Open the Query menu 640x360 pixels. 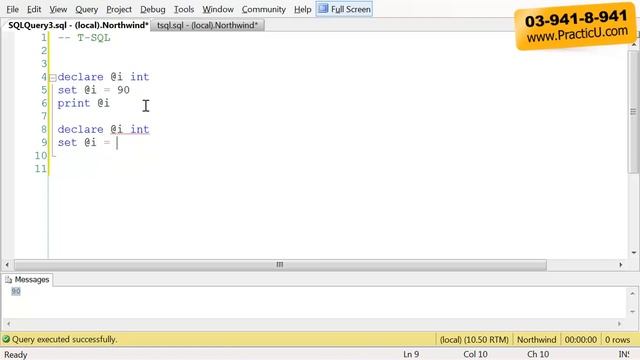[x=87, y=9]
